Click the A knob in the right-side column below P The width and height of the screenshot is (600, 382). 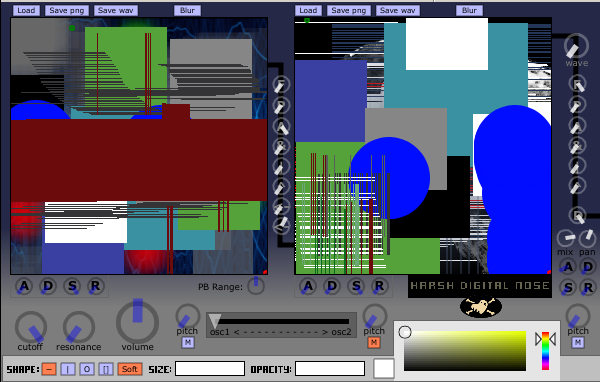coord(577,126)
